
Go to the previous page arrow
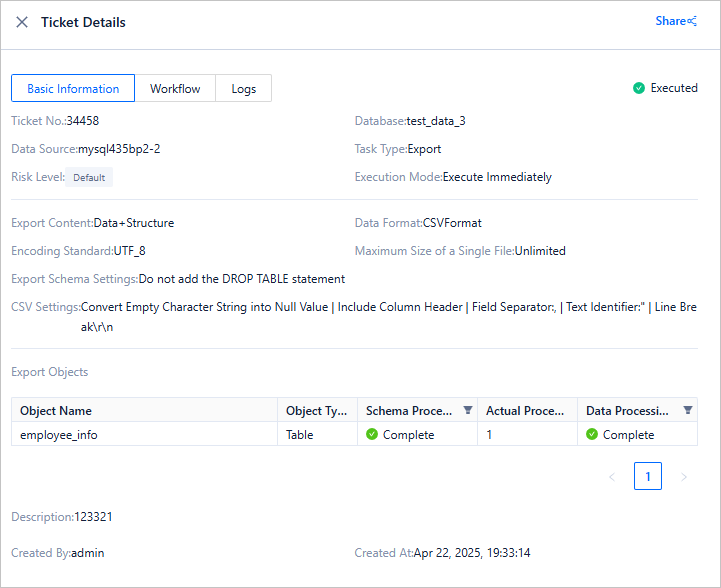point(612,477)
